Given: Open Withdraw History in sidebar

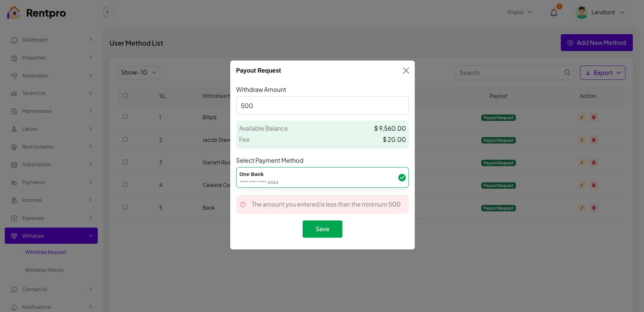Looking at the screenshot, I should pyautogui.click(x=44, y=270).
